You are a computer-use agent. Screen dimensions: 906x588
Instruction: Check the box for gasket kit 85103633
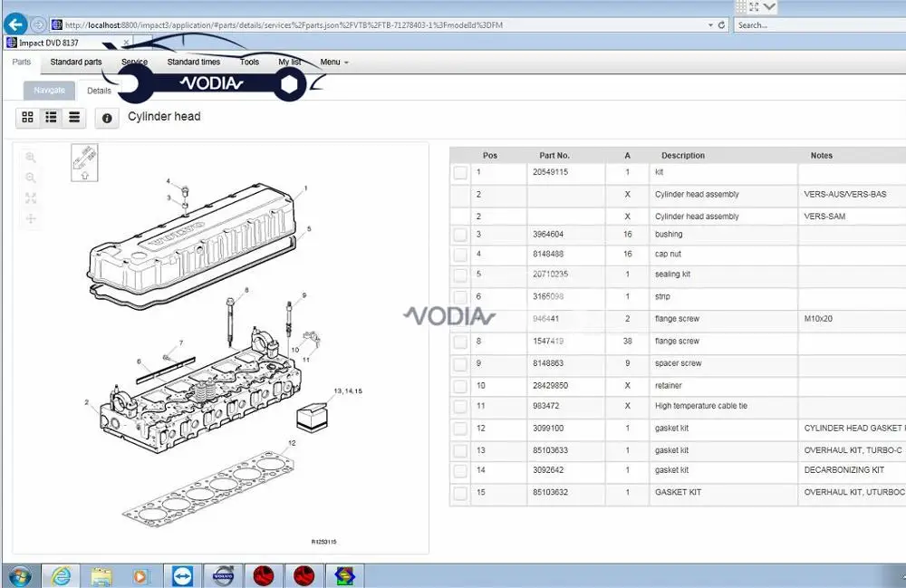tap(460, 450)
